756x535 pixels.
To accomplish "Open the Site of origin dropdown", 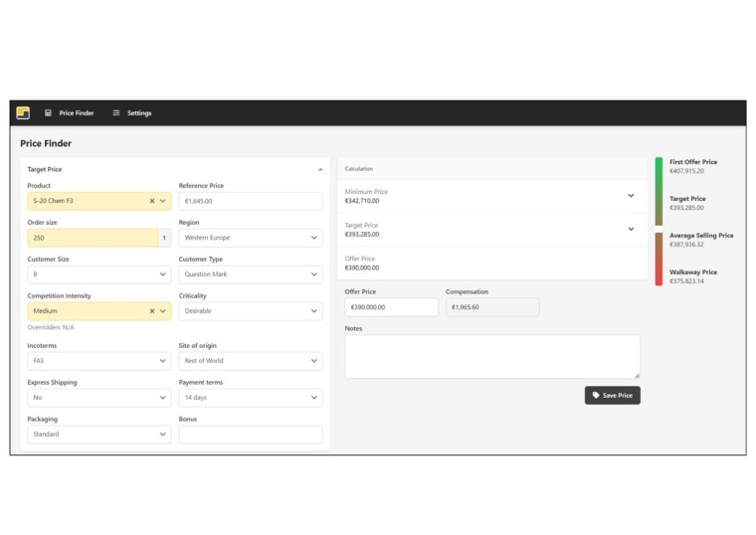I will pyautogui.click(x=251, y=361).
